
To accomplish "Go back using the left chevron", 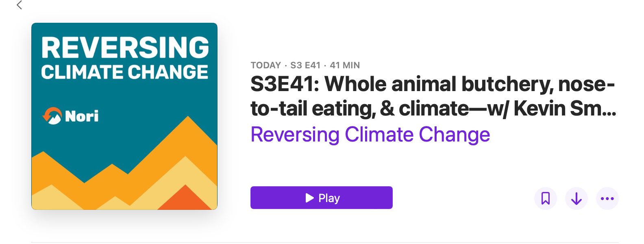I will point(19,5).
